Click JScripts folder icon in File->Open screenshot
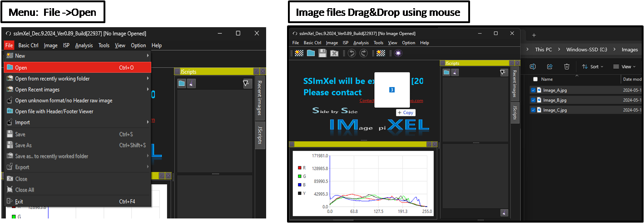Screen dimensions: 644x223 [182, 83]
